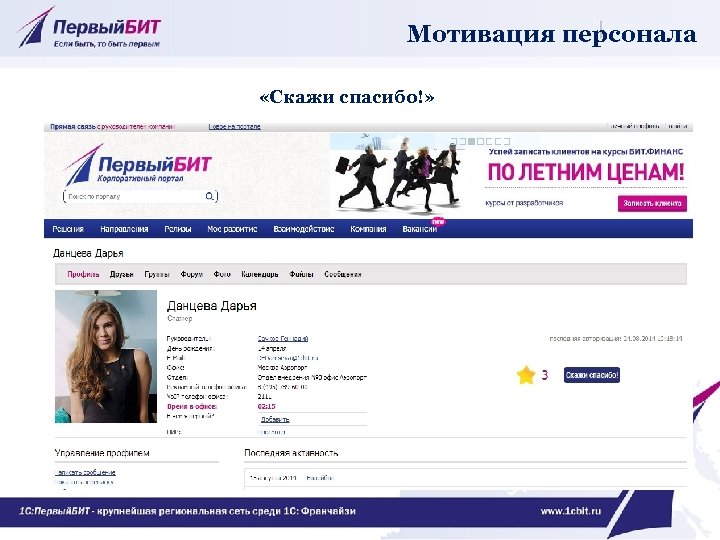Switch to the Форум tab
This screenshot has height=540, width=720.
pyautogui.click(x=191, y=274)
